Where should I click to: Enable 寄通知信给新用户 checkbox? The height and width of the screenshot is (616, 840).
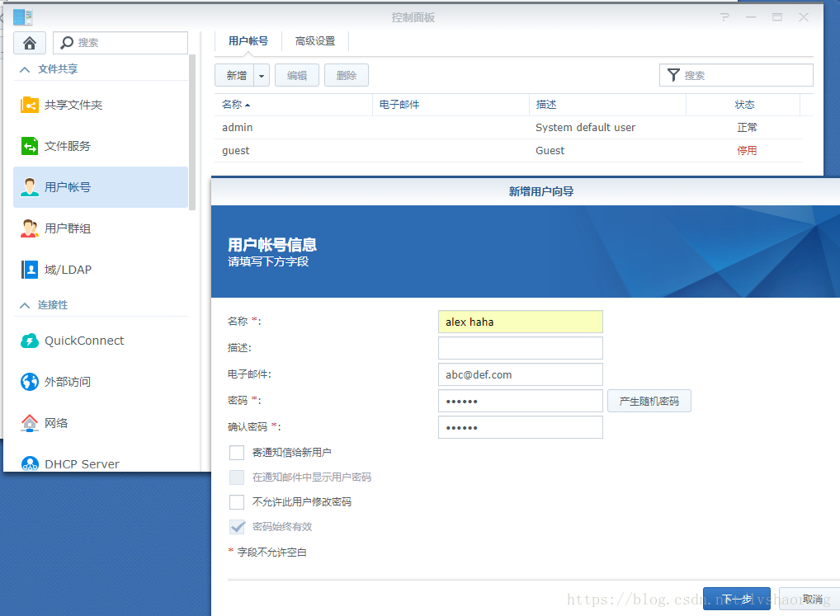click(237, 453)
